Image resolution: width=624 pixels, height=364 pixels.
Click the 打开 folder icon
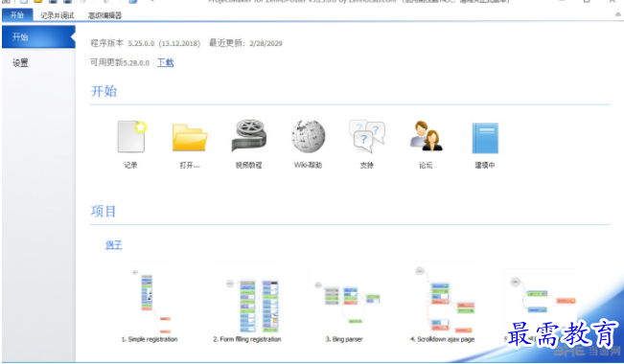pyautogui.click(x=190, y=138)
